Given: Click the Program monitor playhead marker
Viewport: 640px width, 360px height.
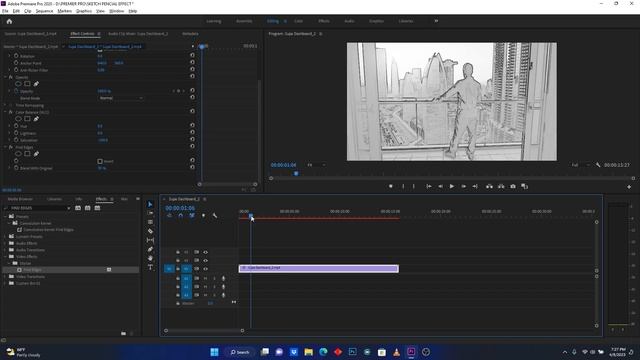Looking at the screenshot, I should 296,173.
